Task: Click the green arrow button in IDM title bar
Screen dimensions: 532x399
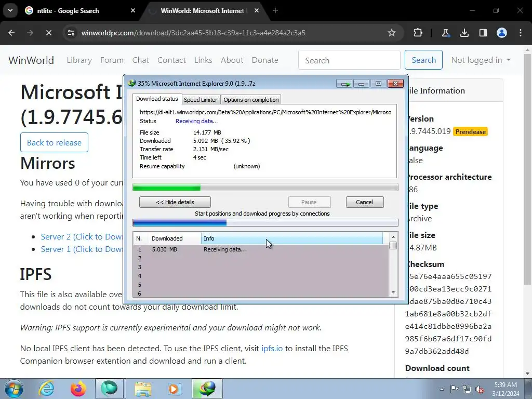Action: coord(344,84)
